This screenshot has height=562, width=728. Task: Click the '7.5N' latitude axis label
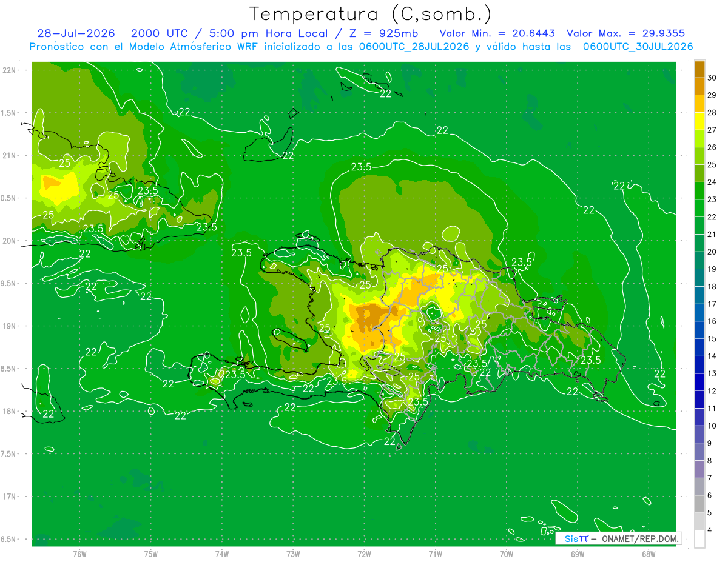click(9, 454)
